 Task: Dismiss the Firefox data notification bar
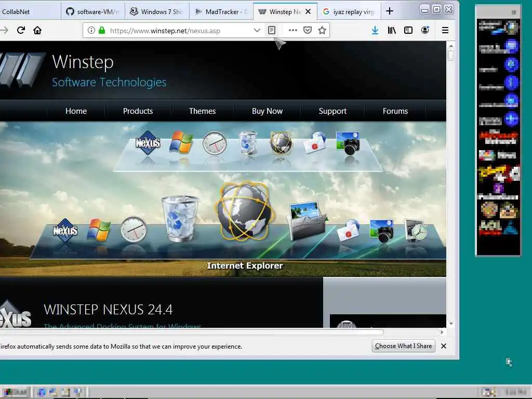tap(444, 346)
